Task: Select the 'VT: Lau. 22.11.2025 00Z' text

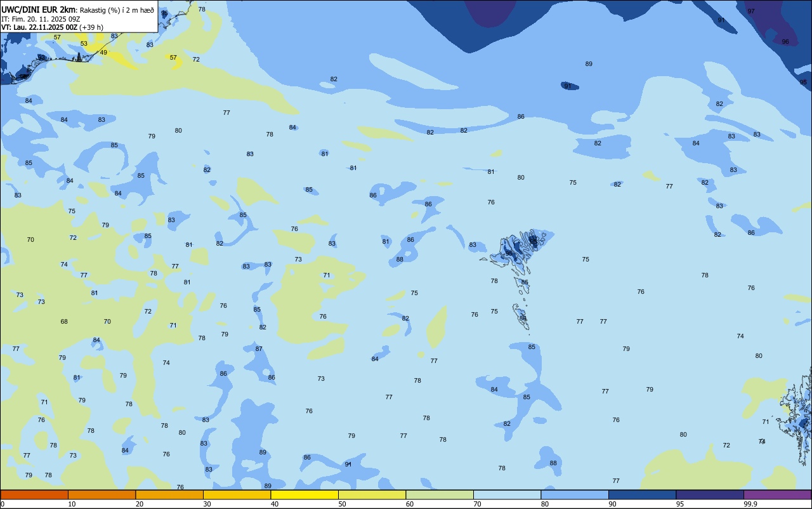Action: (x=39, y=27)
